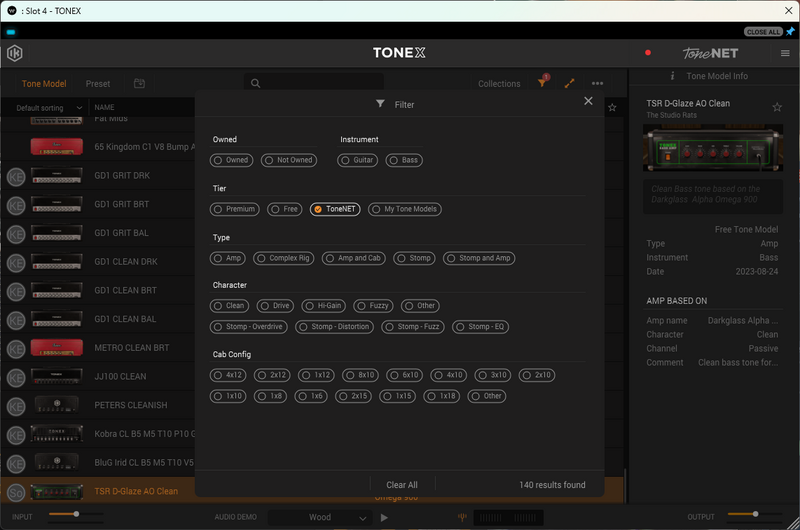Click the Tone Model Info icon
The image size is (800, 530).
click(x=672, y=76)
